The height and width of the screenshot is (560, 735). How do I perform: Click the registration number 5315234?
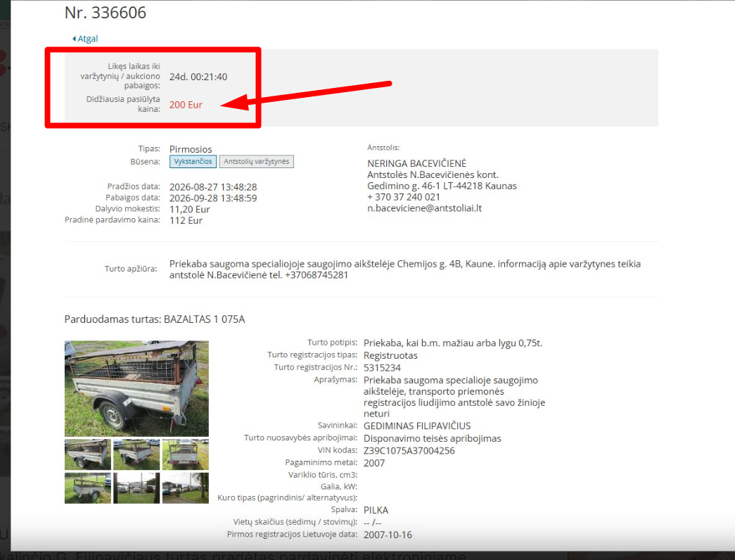382,368
